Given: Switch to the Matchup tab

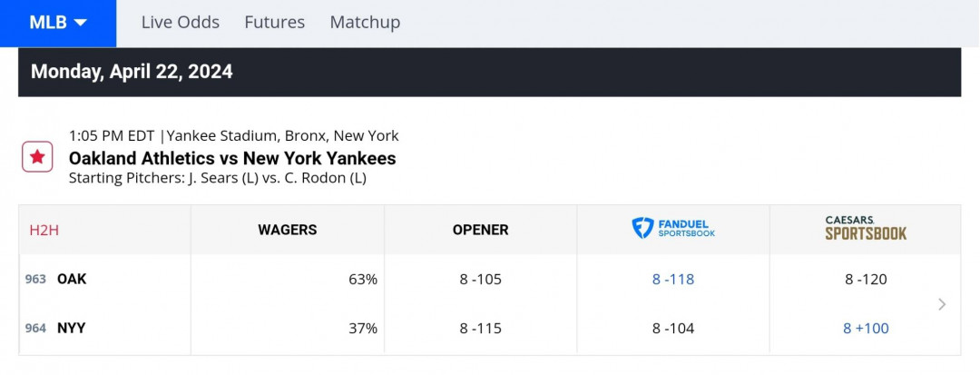Looking at the screenshot, I should [365, 23].
